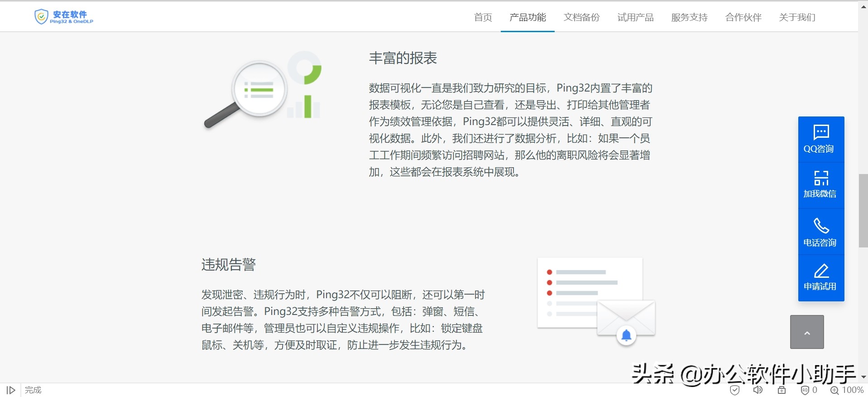Click the status bar shield icon
The width and height of the screenshot is (868, 397).
(734, 390)
